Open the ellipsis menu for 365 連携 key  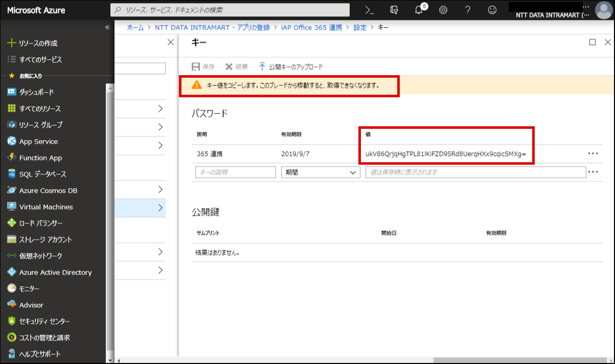593,153
